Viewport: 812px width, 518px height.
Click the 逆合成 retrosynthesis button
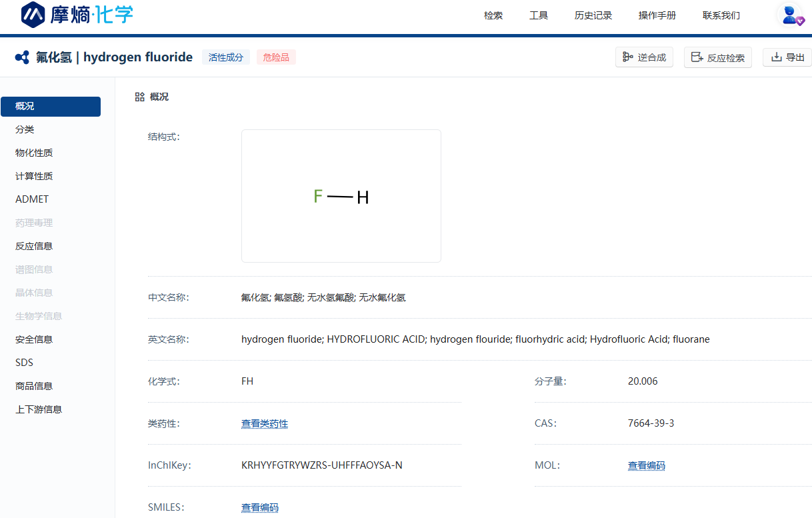pos(644,57)
